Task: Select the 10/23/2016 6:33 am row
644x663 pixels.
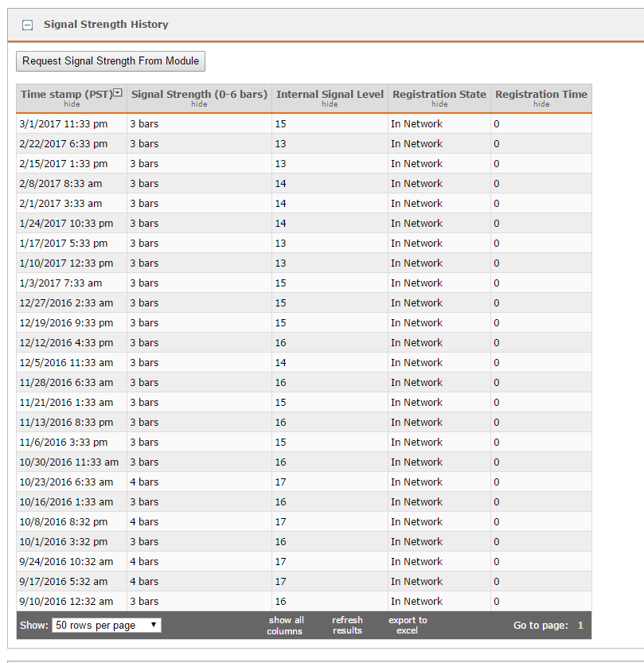Action: (x=66, y=482)
